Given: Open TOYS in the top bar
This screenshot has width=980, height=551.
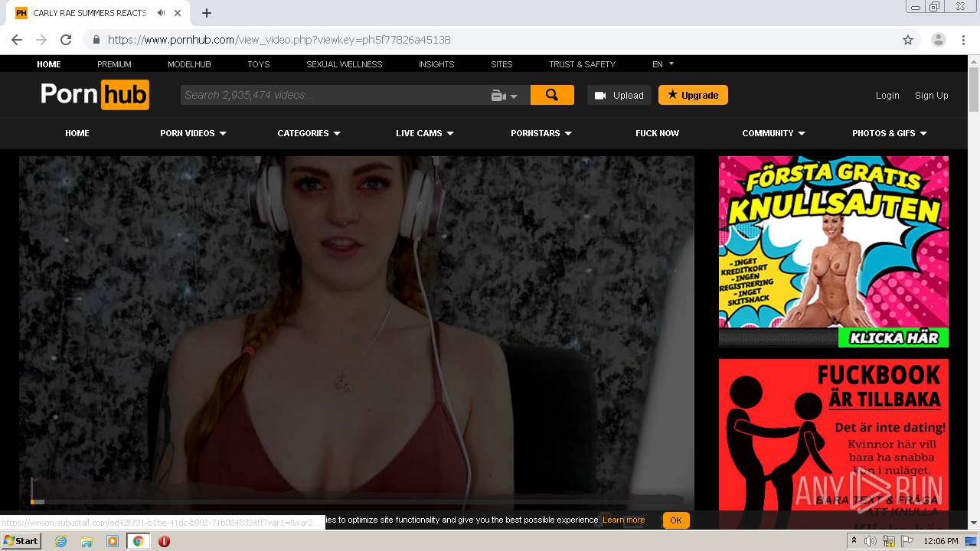Looking at the screenshot, I should click(259, 64).
